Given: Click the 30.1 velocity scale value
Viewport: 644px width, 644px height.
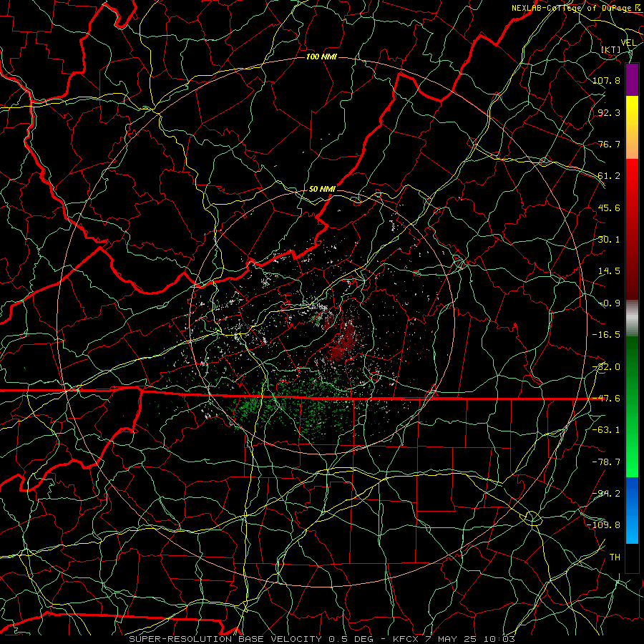Looking at the screenshot, I should (x=609, y=240).
